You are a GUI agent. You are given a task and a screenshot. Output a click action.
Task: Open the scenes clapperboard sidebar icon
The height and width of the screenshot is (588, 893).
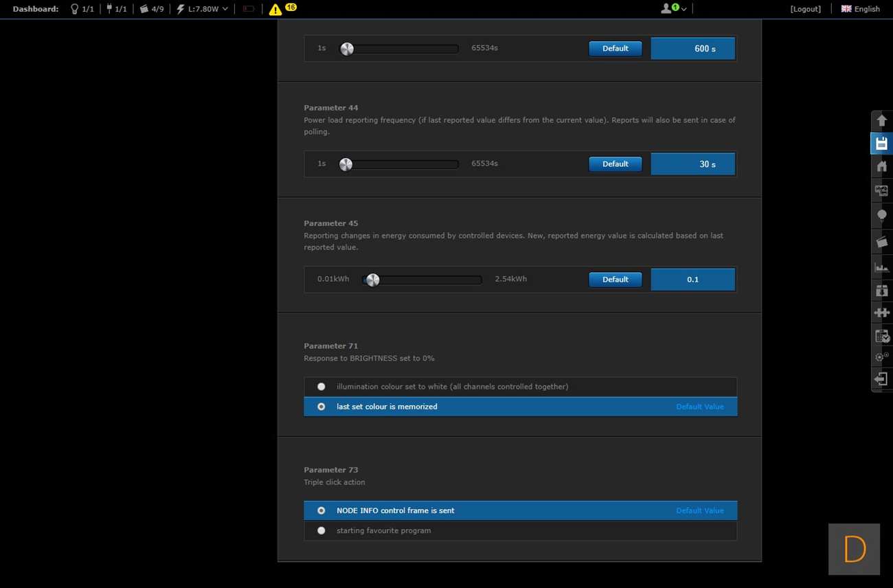881,242
